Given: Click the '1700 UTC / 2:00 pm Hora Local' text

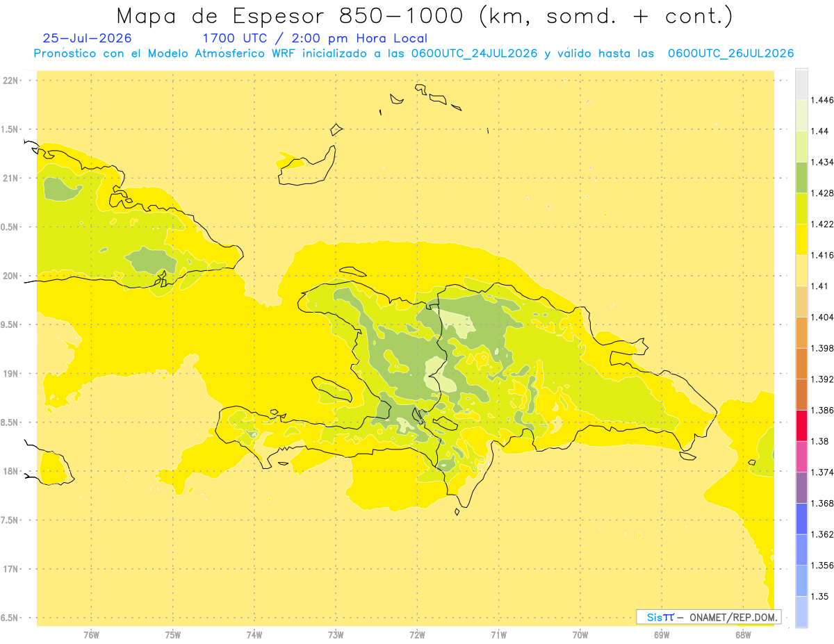Looking at the screenshot, I should [x=315, y=38].
